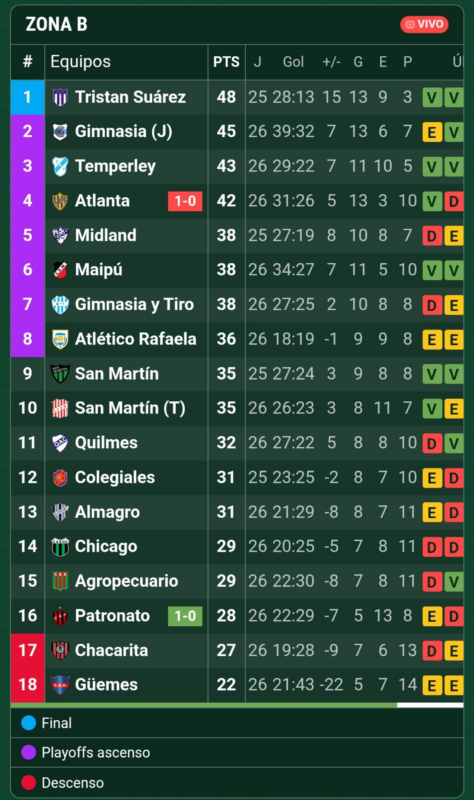The image size is (474, 800).
Task: Open Patronato's green 1-0 score badge
Action: pos(185,616)
